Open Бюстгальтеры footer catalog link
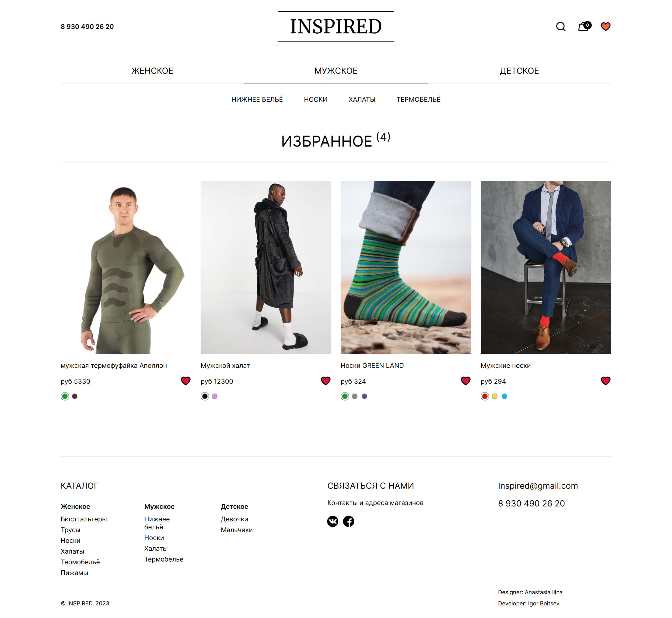The height and width of the screenshot is (618, 672). point(84,519)
